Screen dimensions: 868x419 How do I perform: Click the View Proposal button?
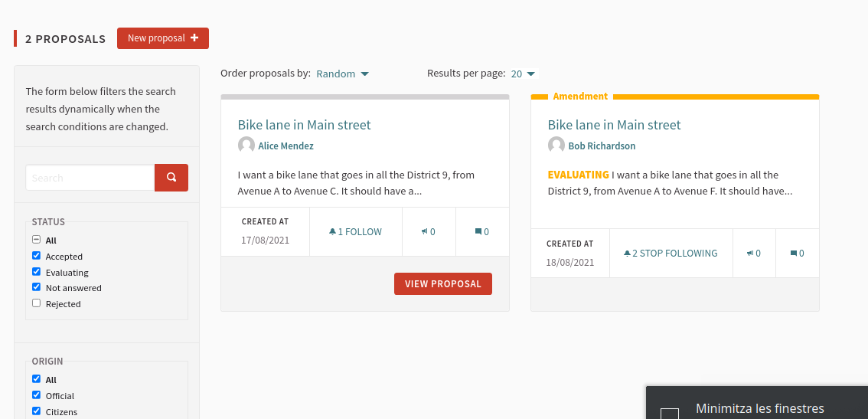443,283
